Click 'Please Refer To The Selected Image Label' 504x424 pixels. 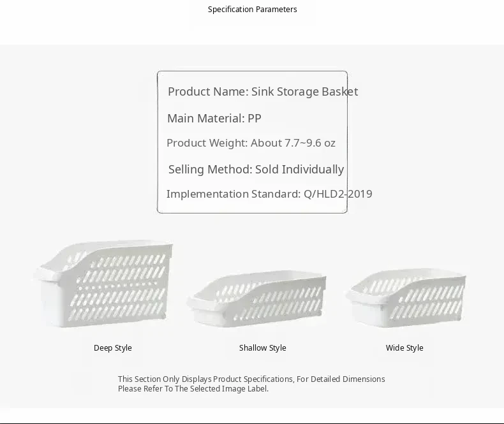point(193,389)
